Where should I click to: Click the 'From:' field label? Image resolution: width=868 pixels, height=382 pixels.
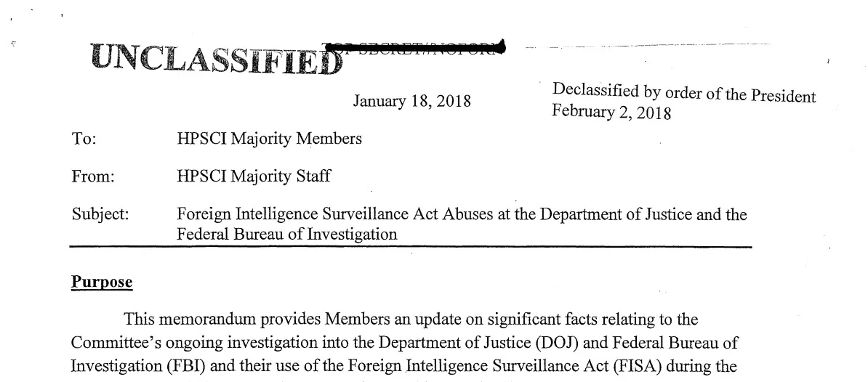click(x=93, y=176)
